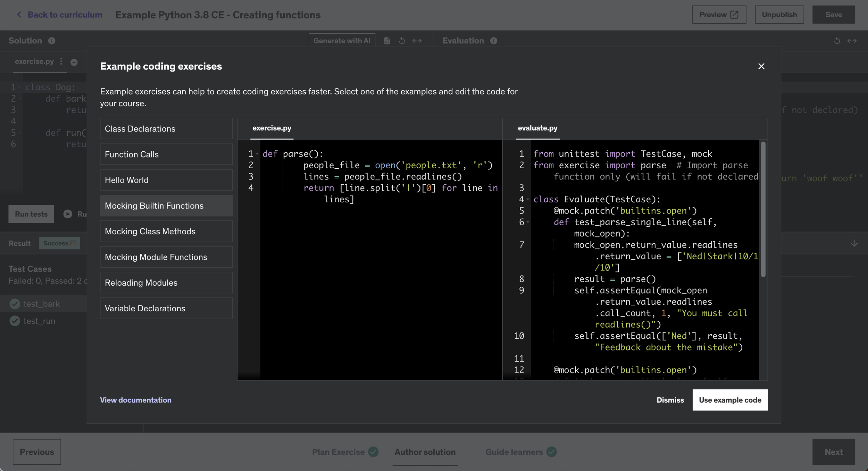Reset solution code with the undo icon

coord(402,41)
